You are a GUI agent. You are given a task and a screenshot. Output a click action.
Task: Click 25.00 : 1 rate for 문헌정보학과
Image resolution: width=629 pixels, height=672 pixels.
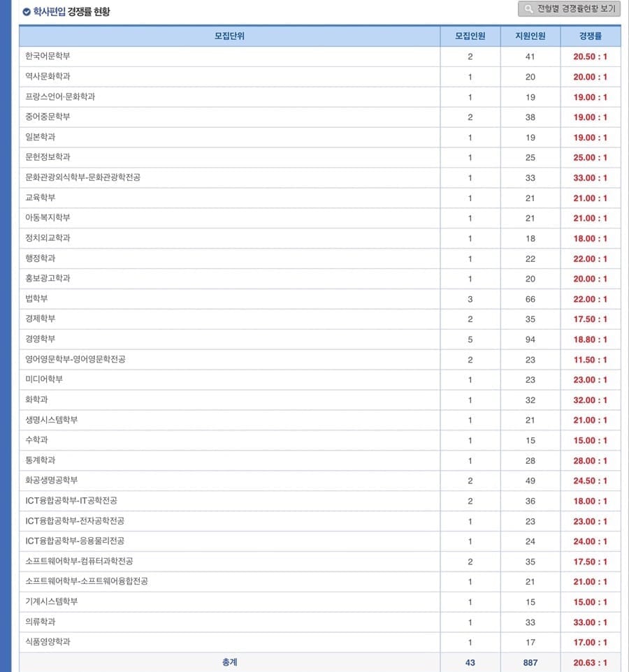click(x=591, y=157)
